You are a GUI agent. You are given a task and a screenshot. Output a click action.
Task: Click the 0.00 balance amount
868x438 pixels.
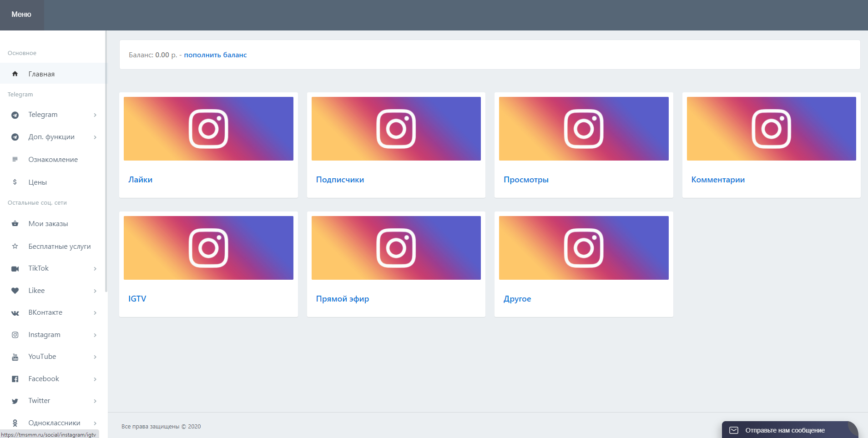[x=162, y=55]
